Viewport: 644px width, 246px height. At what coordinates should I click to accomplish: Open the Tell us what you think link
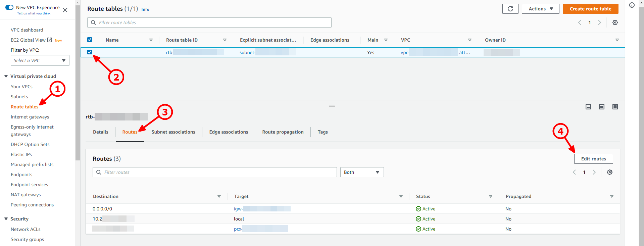34,13
